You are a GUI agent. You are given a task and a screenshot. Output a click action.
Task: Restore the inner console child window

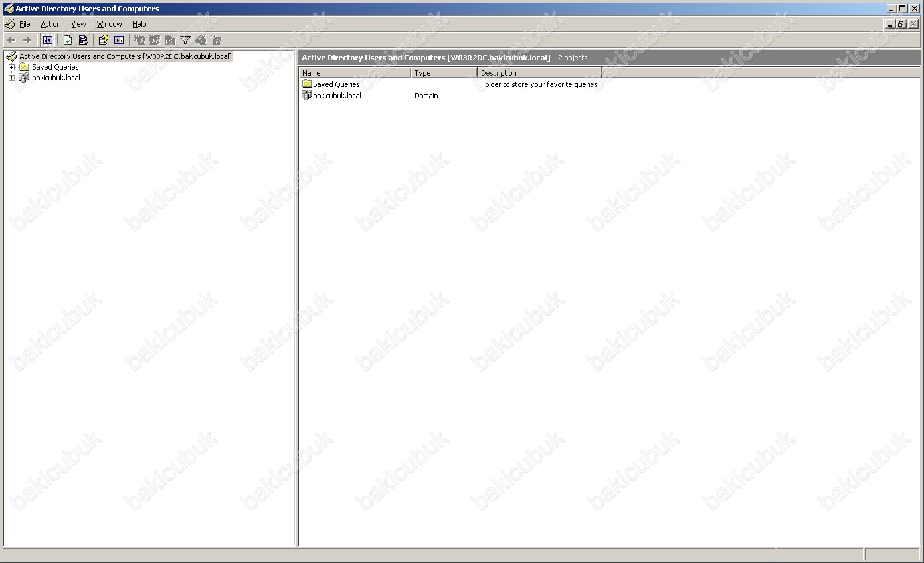tap(901, 24)
